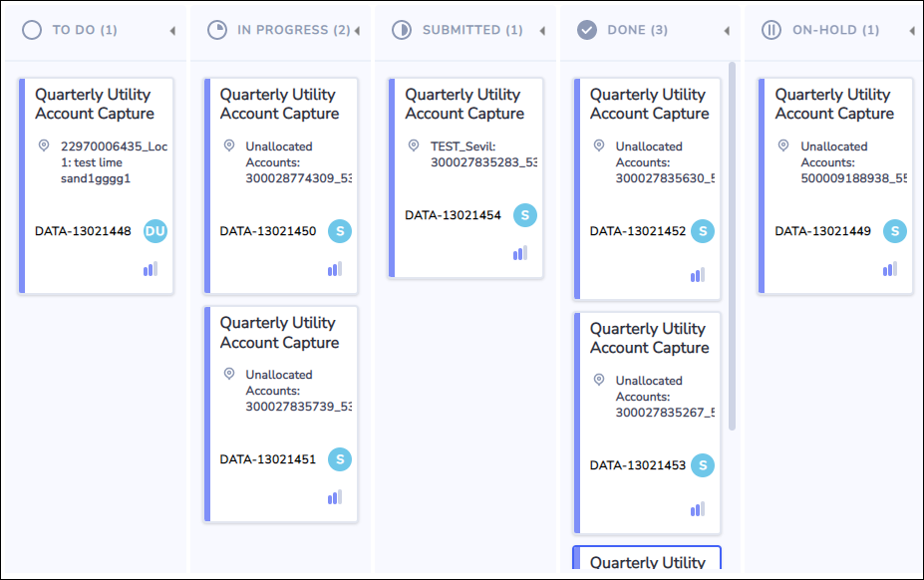
Task: Click the S avatar on DATA-13021452 card
Action: pyautogui.click(x=703, y=231)
